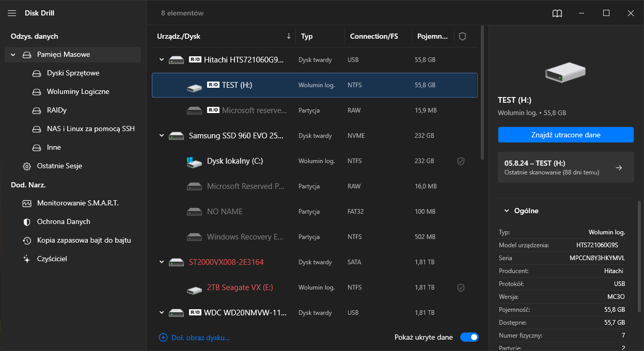
Task: Click the Ostatnie Sesje gear icon
Action: pos(27,166)
